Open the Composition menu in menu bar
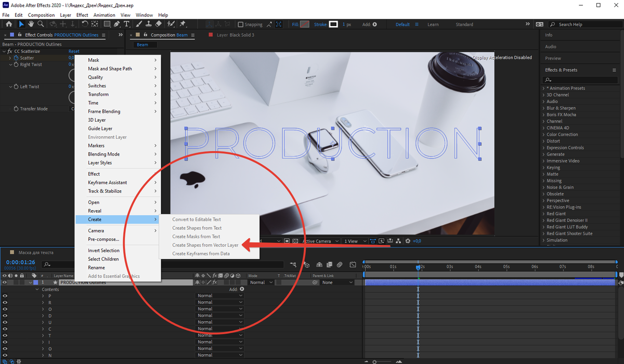The height and width of the screenshot is (364, 624). (41, 15)
